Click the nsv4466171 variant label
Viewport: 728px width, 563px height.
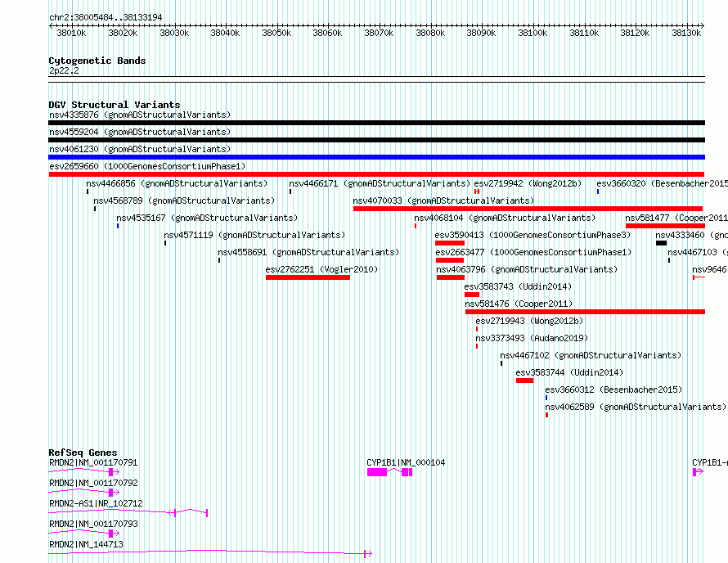(x=380, y=183)
